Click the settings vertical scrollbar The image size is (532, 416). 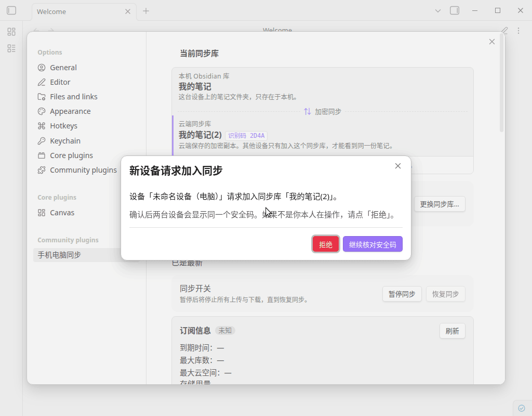pos(501,82)
